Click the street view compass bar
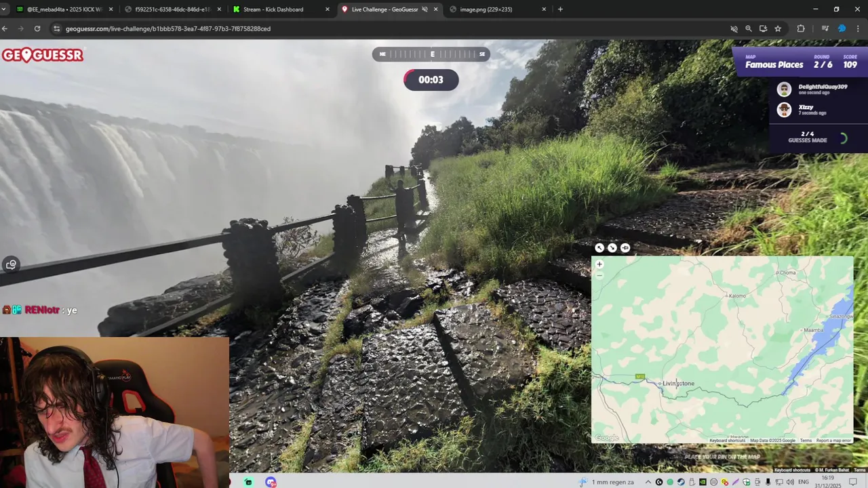This screenshot has width=868, height=488. [431, 54]
